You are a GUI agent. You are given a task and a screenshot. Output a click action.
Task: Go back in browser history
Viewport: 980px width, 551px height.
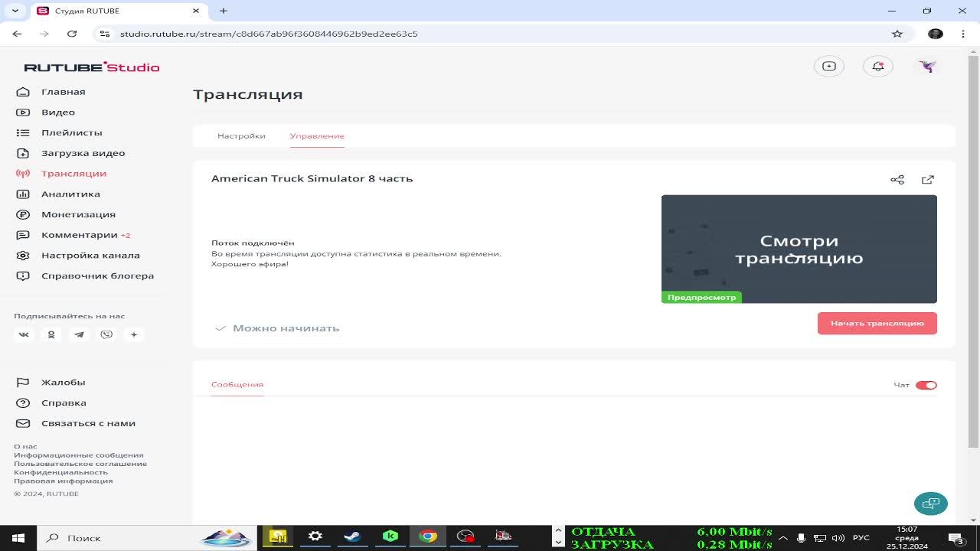(17, 34)
